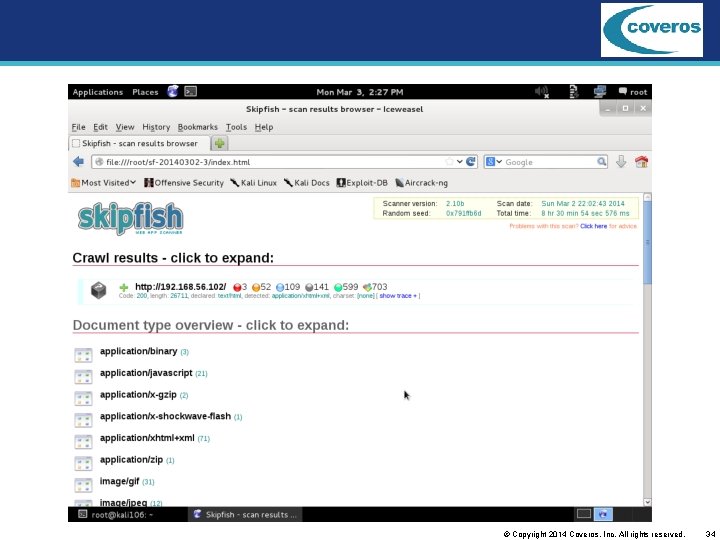
Task: Open the http://192.168.56.102/ link
Action: (x=180, y=287)
